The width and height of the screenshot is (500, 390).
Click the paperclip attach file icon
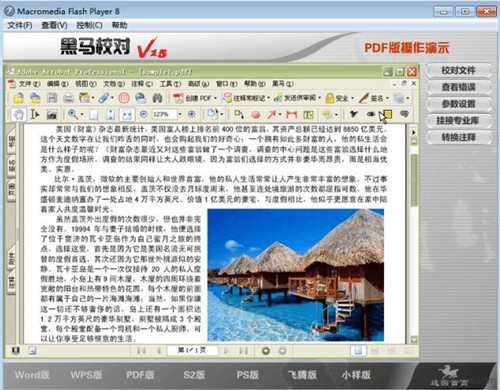coord(104,98)
